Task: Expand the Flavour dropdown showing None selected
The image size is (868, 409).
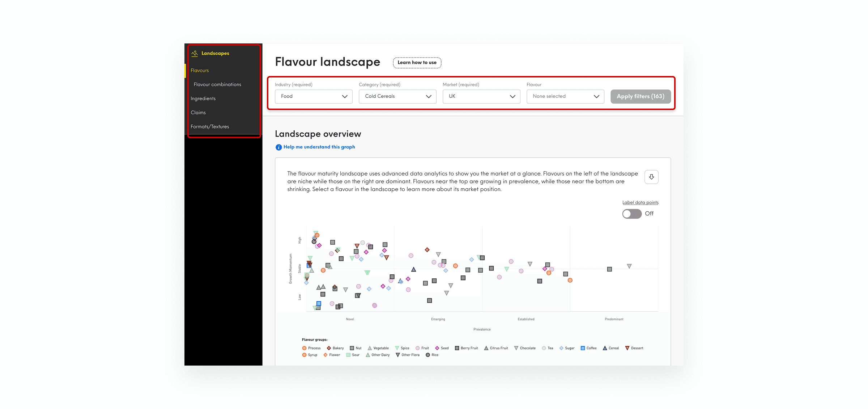Action: point(565,97)
